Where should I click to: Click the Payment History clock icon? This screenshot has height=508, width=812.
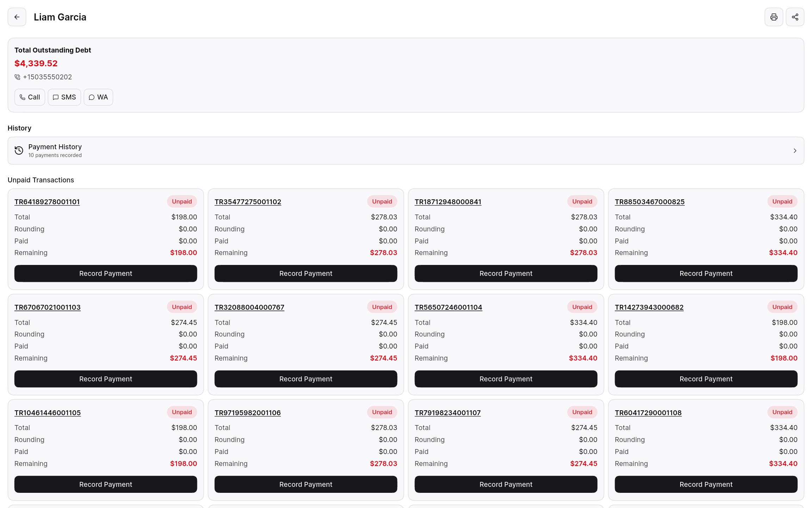pyautogui.click(x=19, y=151)
